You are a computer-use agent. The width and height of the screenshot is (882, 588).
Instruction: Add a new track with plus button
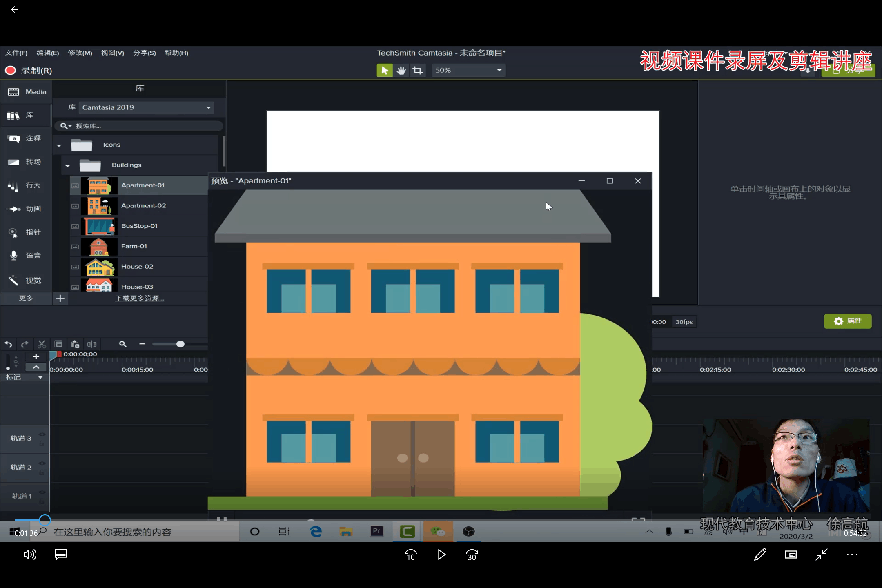[36, 357]
